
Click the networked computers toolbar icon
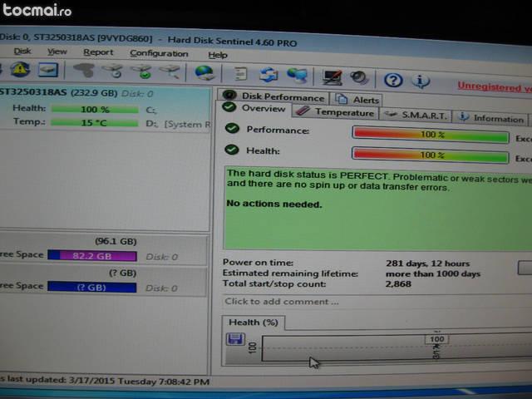point(297,76)
